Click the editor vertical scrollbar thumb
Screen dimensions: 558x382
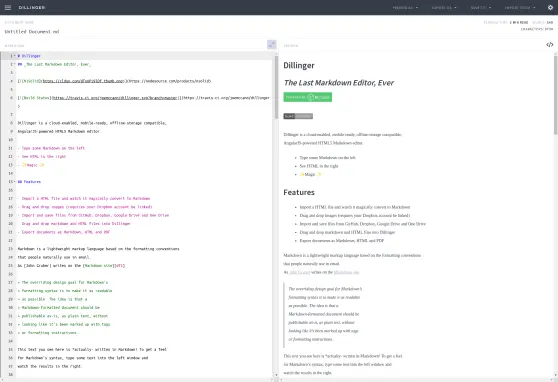(x=276, y=87)
